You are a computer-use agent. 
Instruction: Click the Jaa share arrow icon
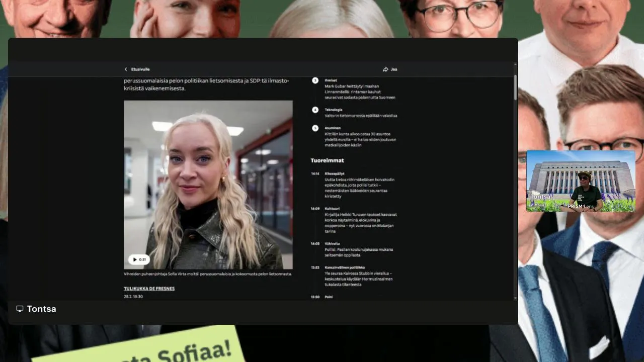coord(385,69)
